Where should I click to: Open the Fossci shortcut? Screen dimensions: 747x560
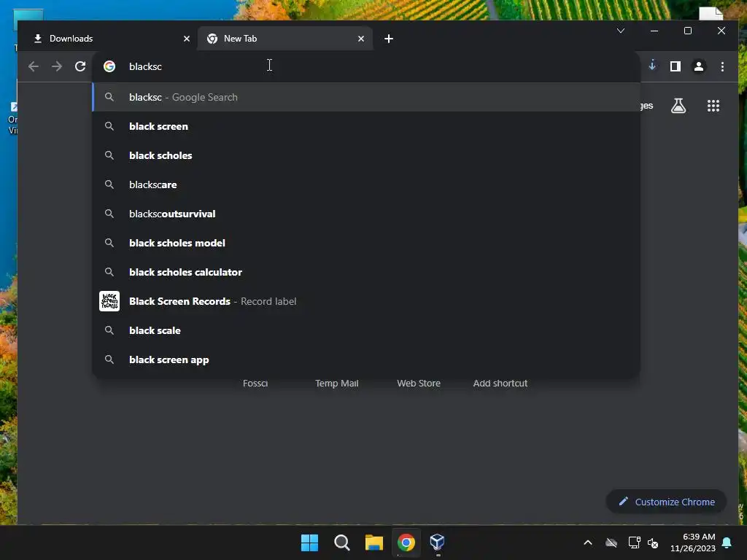[x=255, y=384]
